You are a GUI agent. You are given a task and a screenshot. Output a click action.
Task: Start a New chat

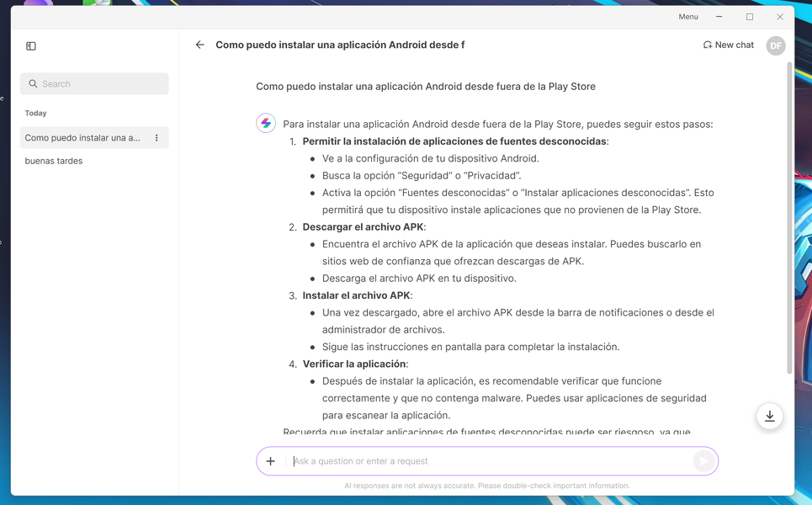click(x=728, y=45)
